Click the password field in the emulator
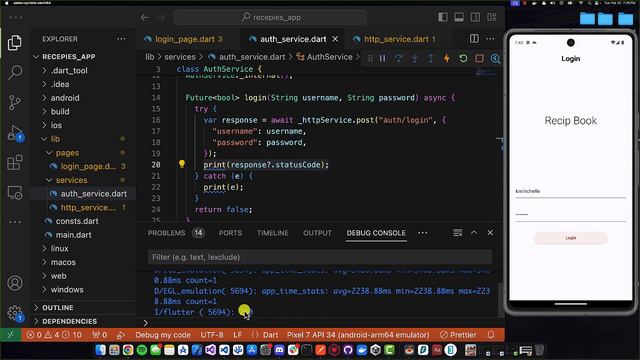 [x=570, y=215]
